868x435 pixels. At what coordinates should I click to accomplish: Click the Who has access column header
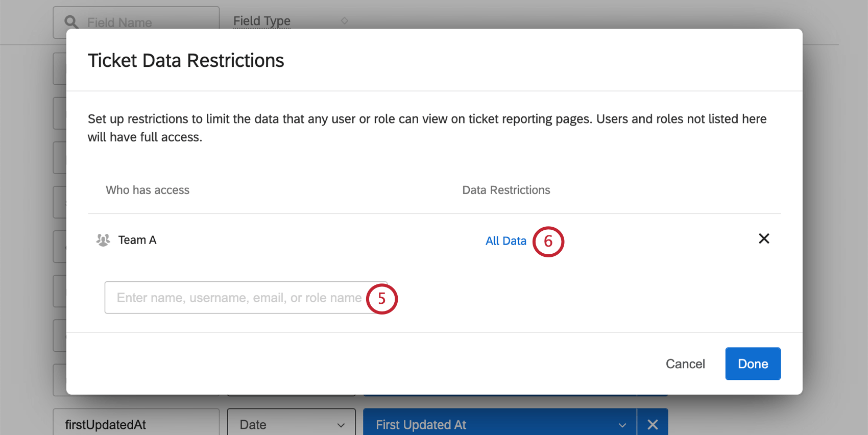148,190
